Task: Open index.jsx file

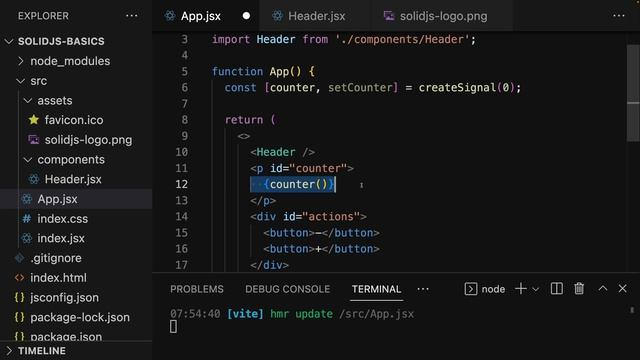Action: click(x=61, y=238)
